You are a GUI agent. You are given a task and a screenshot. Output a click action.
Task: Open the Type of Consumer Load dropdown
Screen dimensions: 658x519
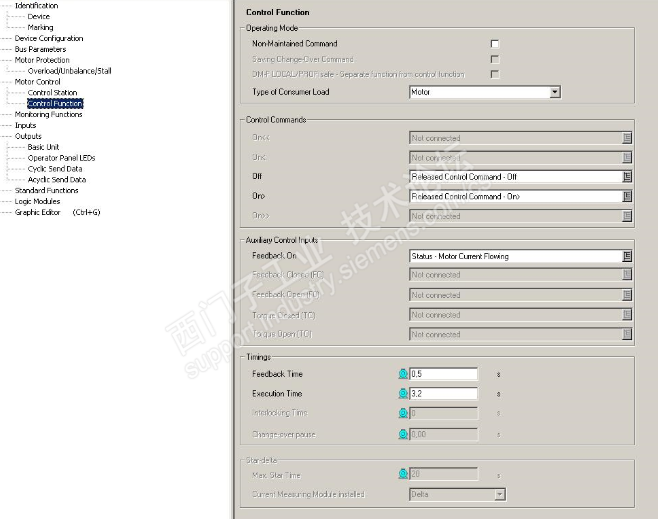tap(555, 92)
